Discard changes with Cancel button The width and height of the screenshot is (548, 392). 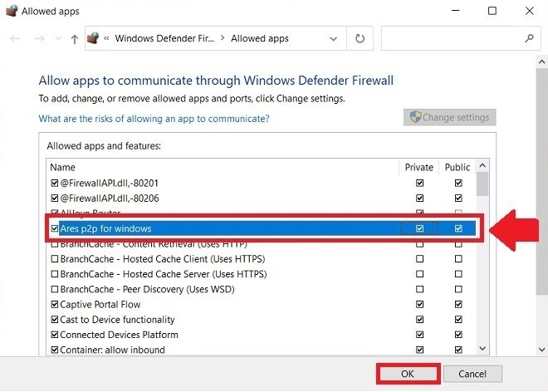(x=472, y=374)
